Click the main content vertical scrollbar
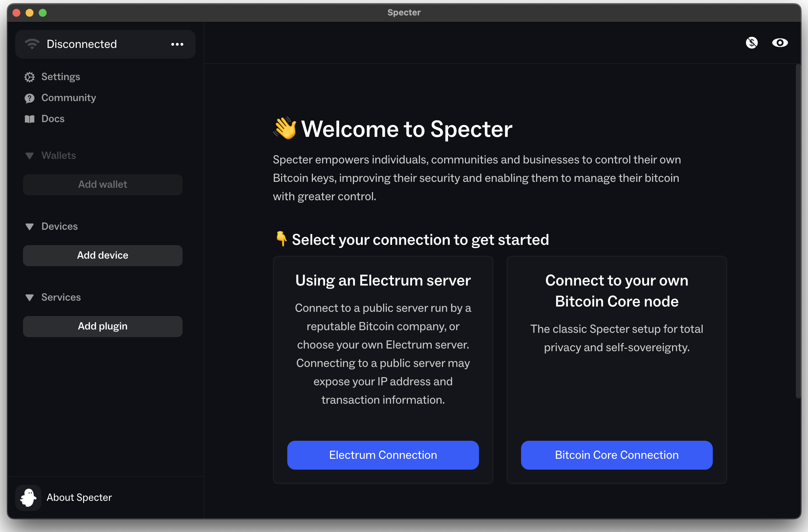The image size is (808, 532). click(798, 231)
